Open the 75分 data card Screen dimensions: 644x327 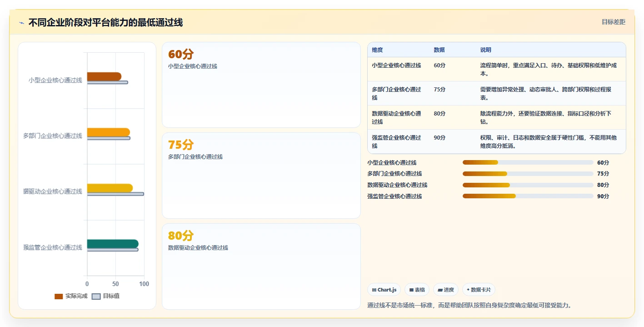[261, 176]
